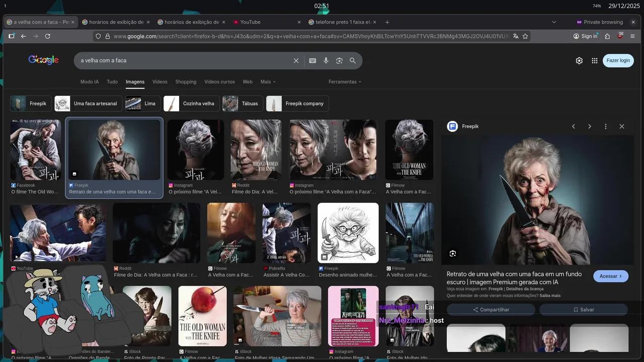Switch to the Web results tab
Screen dimensions: 644x362
(x=248, y=82)
